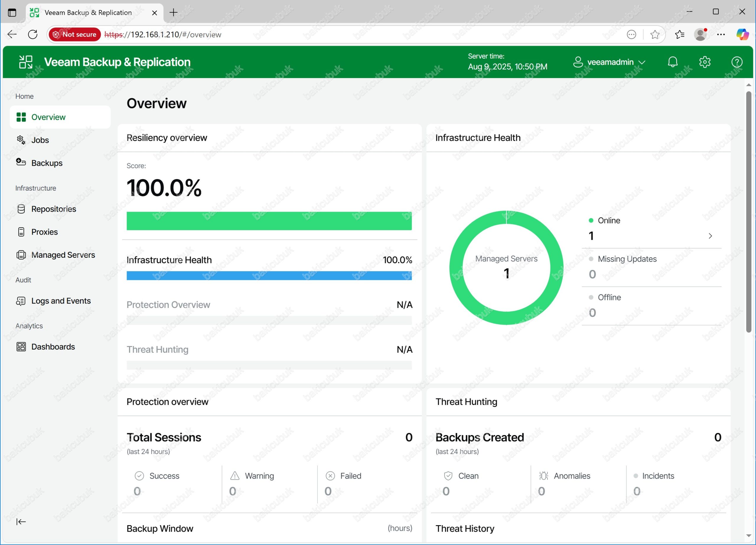This screenshot has width=756, height=545.
Task: Open the browser favorites list icon
Action: [x=679, y=34]
